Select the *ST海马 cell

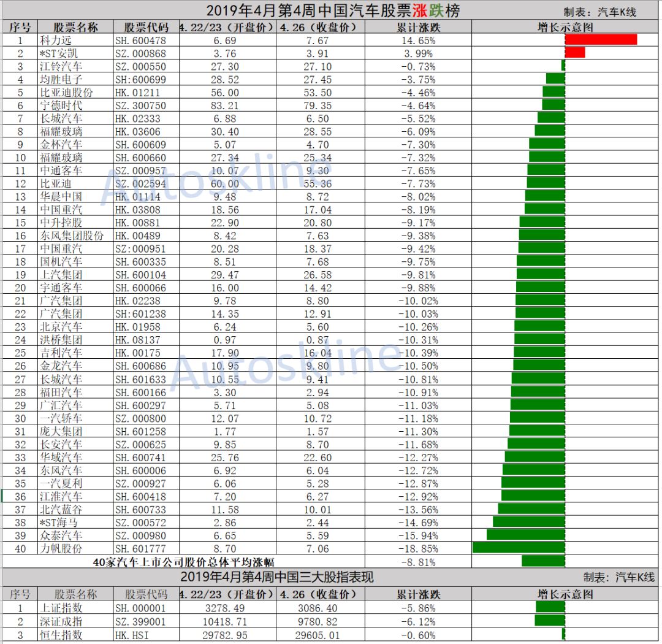[x=75, y=523]
